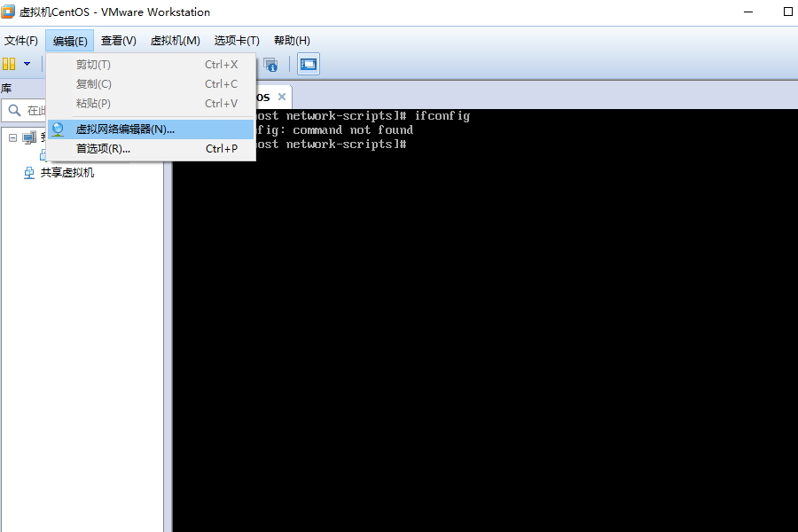Click the My Computer icon in library
Image resolution: width=798 pixels, height=532 pixels.
[29, 137]
